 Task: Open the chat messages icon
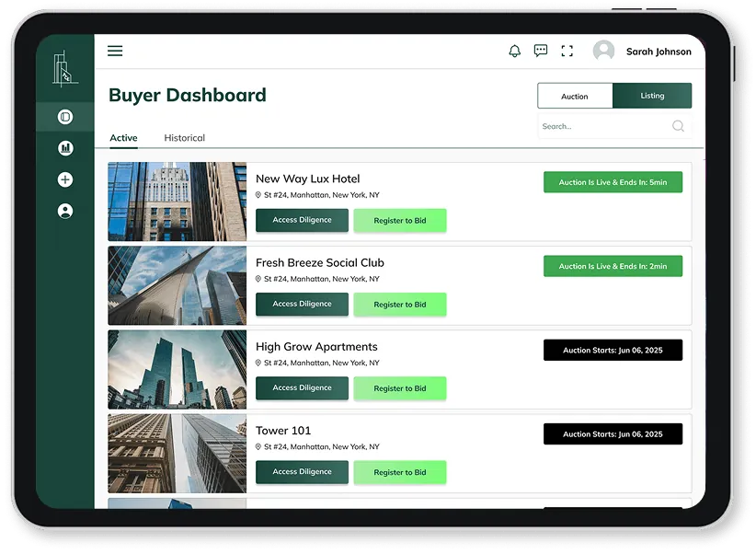point(541,51)
